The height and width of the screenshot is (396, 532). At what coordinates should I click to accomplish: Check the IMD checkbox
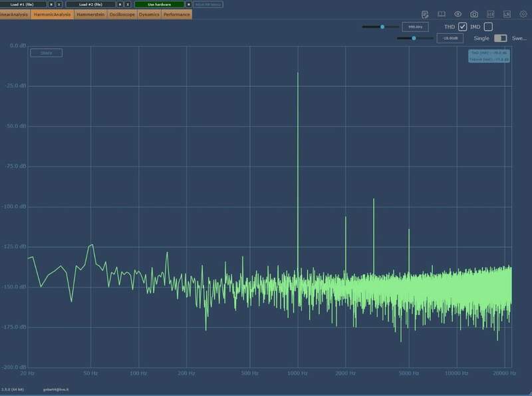click(x=488, y=27)
